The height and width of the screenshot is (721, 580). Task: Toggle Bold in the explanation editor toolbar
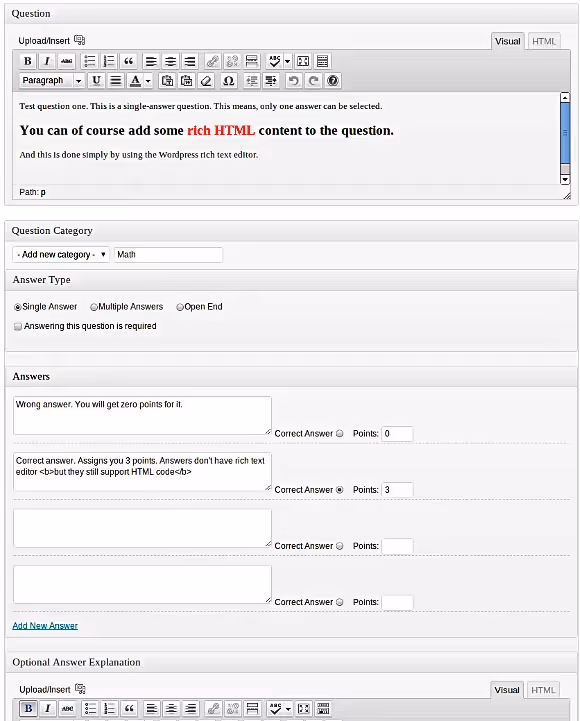(29, 709)
